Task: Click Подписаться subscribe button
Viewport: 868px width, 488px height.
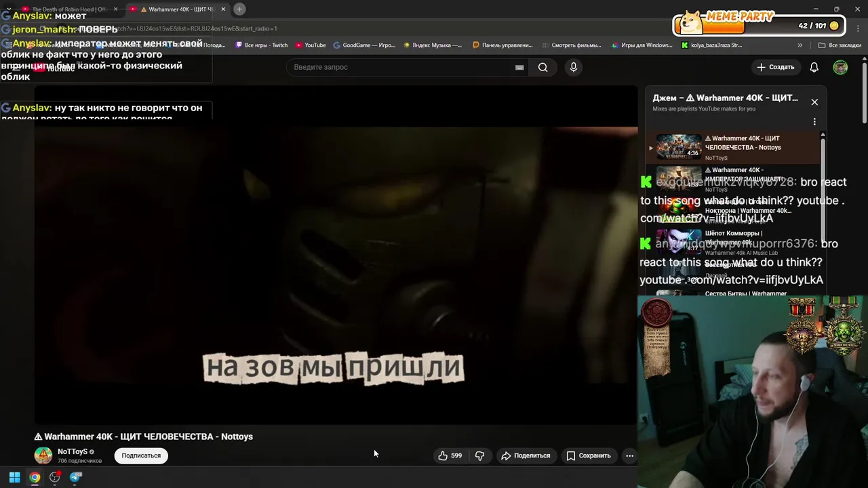Action: (141, 455)
